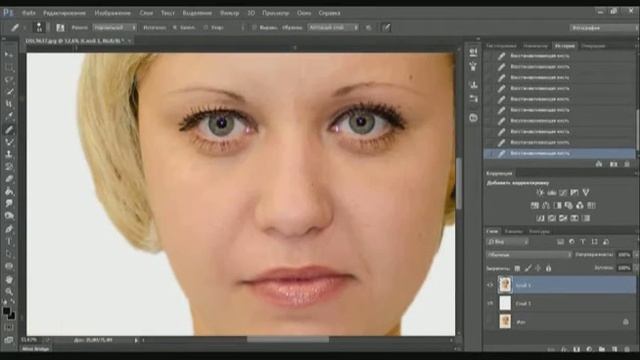The height and width of the screenshot is (360, 640).
Task: Add a Curves adjustment
Action: (x=563, y=193)
